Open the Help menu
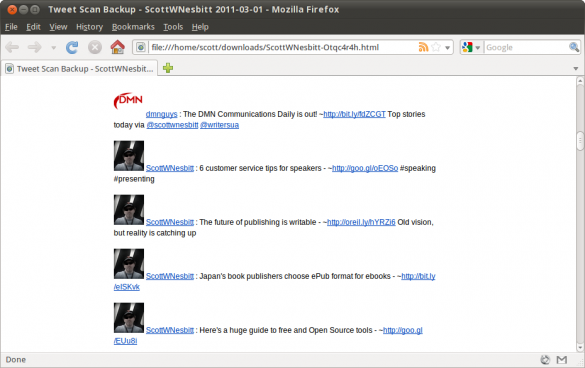Image resolution: width=585 pixels, height=368 pixels. point(200,27)
